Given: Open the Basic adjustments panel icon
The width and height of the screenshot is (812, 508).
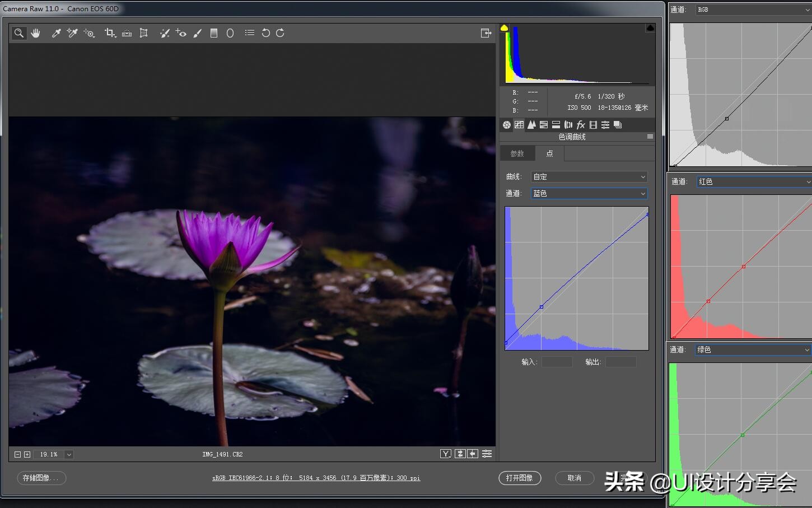Looking at the screenshot, I should click(x=507, y=125).
